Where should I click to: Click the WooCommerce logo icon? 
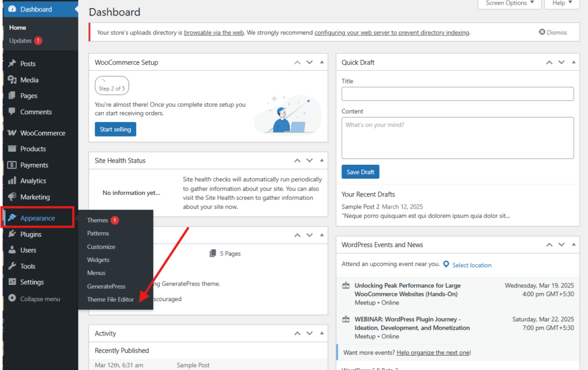(12, 133)
